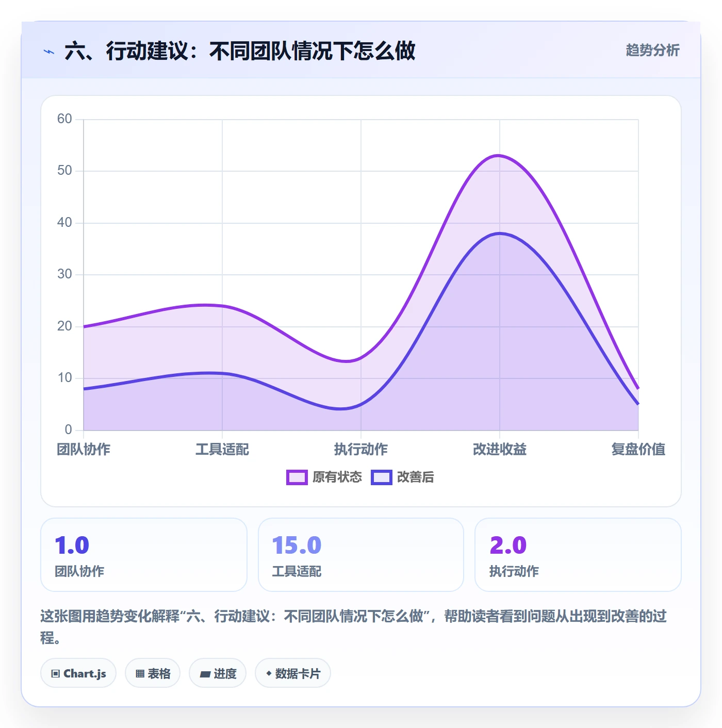Click the 1.0 团队协作 stat card
Screen dimensions: 722x728
144,555
